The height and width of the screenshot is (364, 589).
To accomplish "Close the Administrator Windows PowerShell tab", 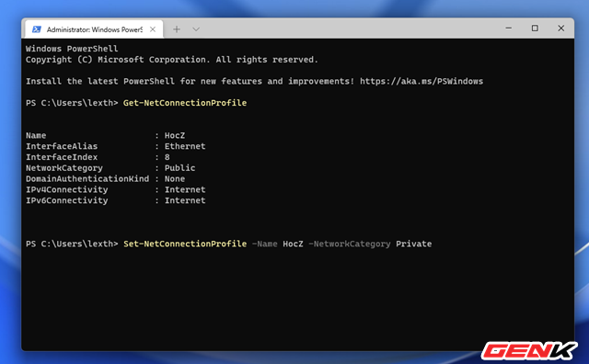I will click(153, 29).
